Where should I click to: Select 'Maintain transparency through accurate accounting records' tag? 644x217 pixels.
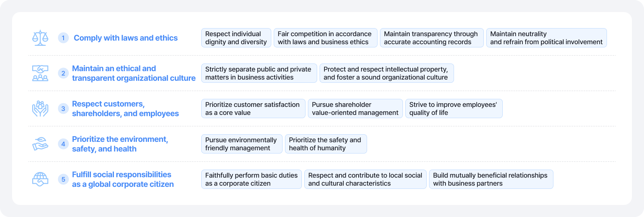[x=431, y=38]
